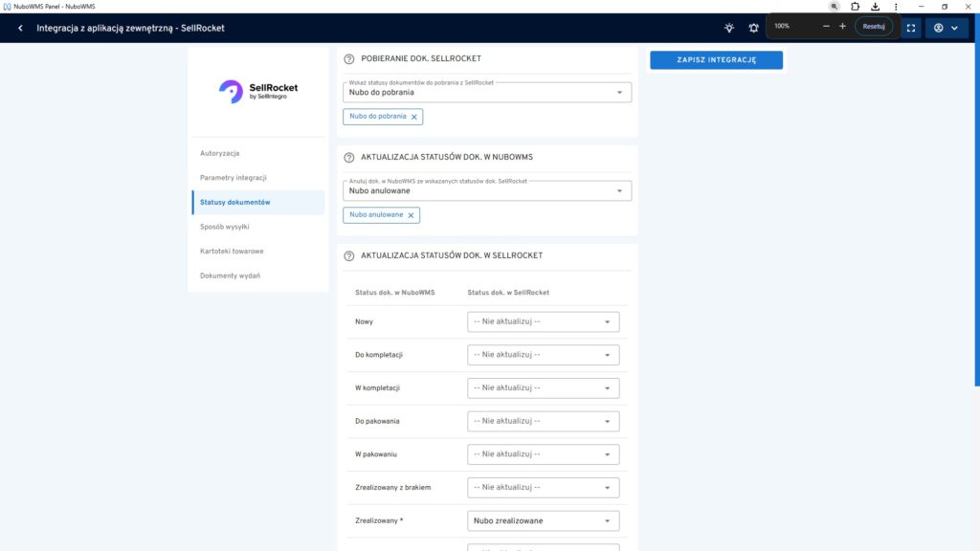This screenshot has height=551, width=980.
Task: Click the lightbulb tips icon
Action: [x=729, y=28]
